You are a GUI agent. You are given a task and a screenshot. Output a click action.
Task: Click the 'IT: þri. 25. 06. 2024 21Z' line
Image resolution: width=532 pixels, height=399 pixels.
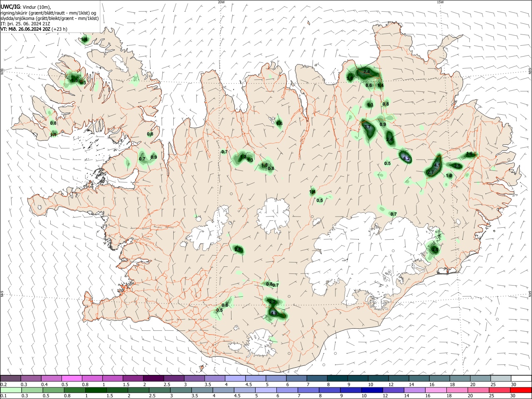pyautogui.click(x=25, y=24)
